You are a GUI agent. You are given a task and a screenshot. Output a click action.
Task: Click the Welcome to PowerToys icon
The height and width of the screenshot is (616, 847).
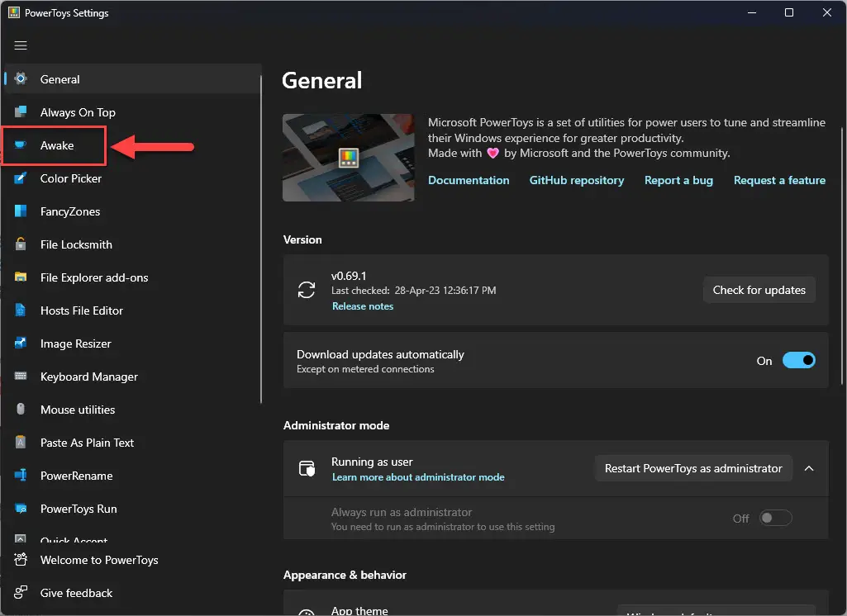pyautogui.click(x=21, y=559)
